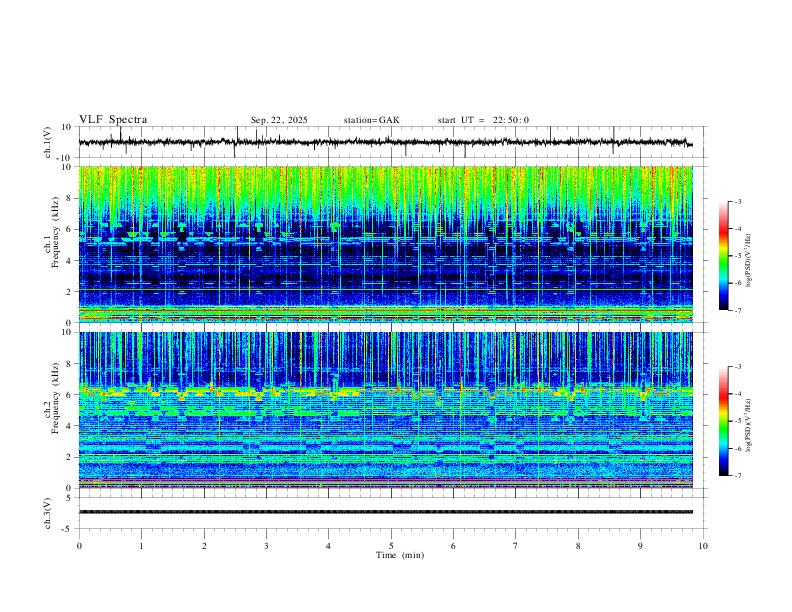The height and width of the screenshot is (612, 792).
Task: Click the log(PSD) label beside ch.1 colorbar
Action: pos(749,261)
